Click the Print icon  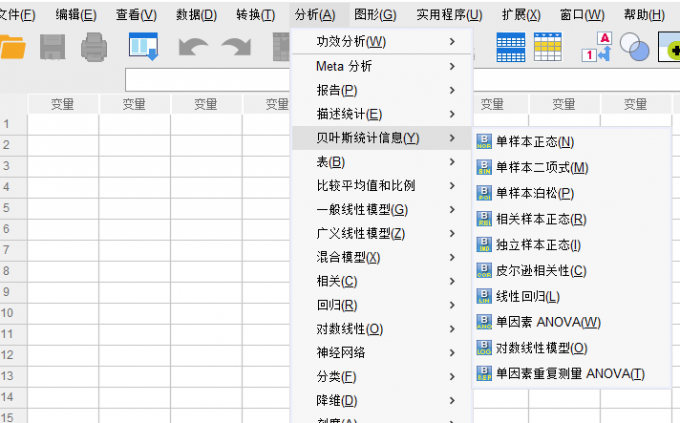pos(94,47)
